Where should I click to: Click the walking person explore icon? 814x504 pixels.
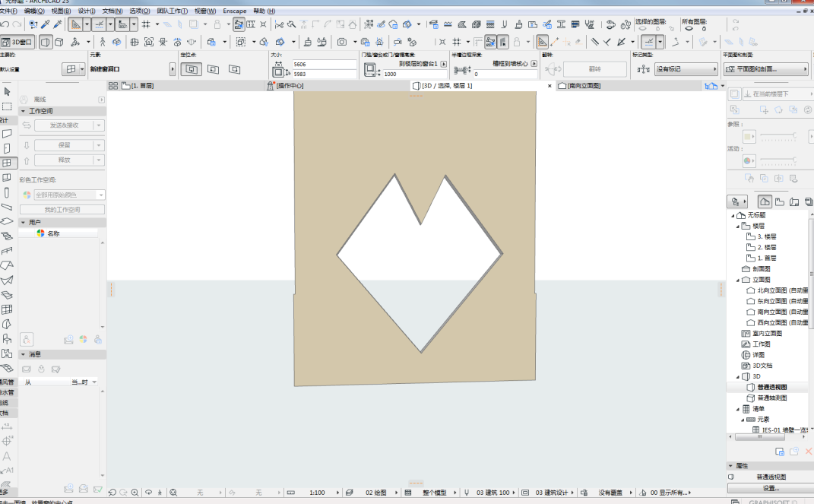point(103,42)
